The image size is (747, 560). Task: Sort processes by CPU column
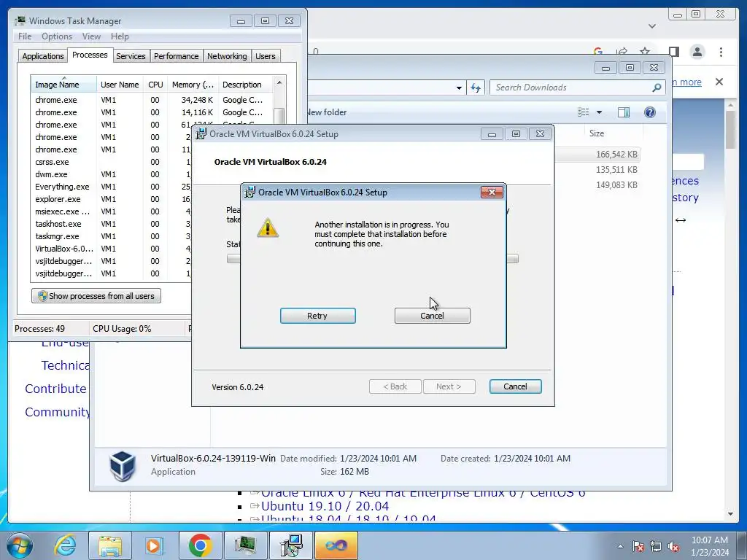[155, 85]
